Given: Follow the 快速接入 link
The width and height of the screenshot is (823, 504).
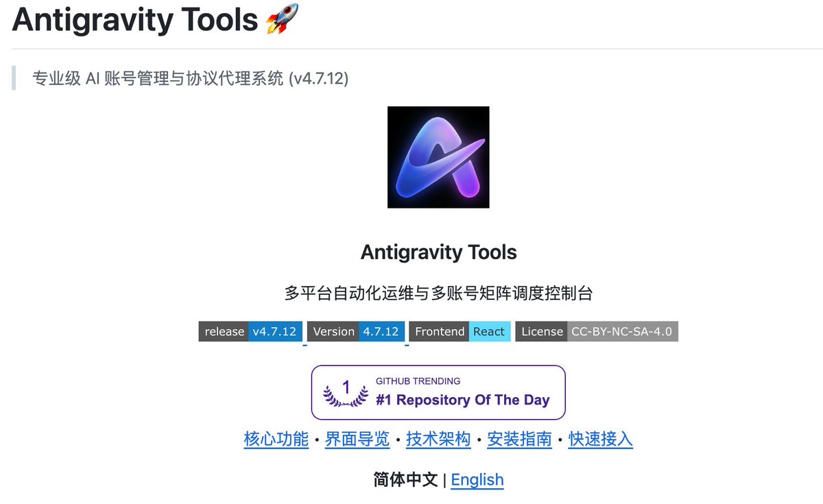Looking at the screenshot, I should point(601,439).
